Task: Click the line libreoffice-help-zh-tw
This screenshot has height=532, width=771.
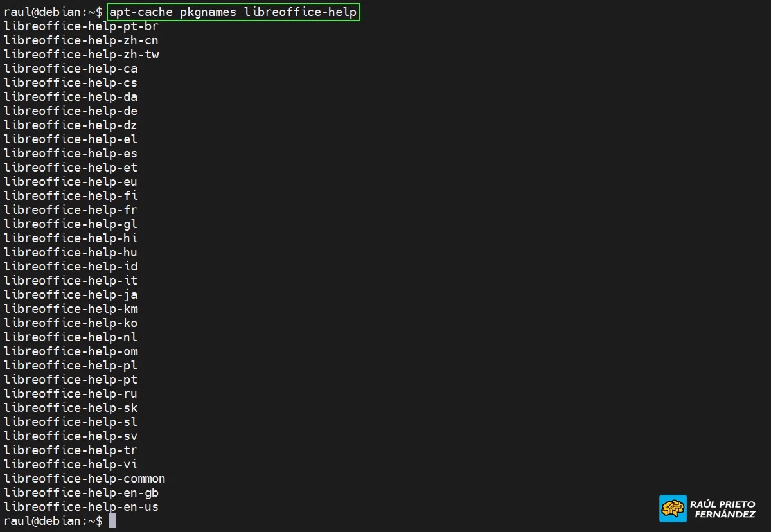Action: pyautogui.click(x=81, y=55)
